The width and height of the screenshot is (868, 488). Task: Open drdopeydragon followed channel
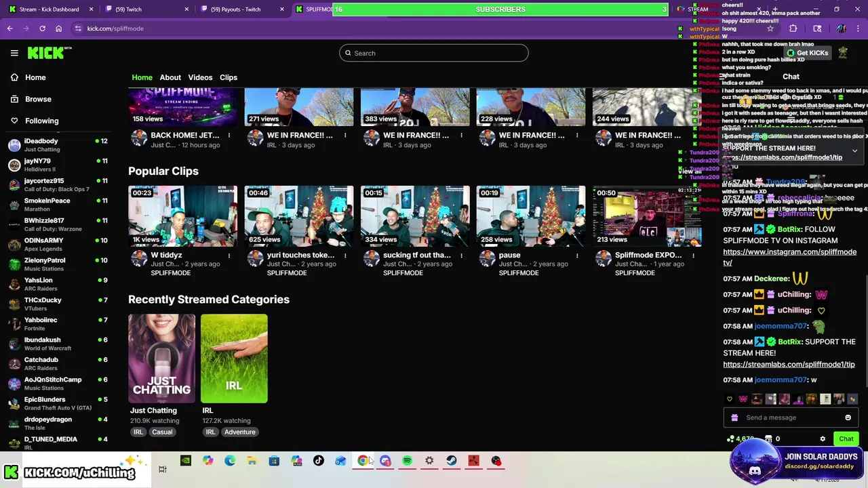coord(58,423)
